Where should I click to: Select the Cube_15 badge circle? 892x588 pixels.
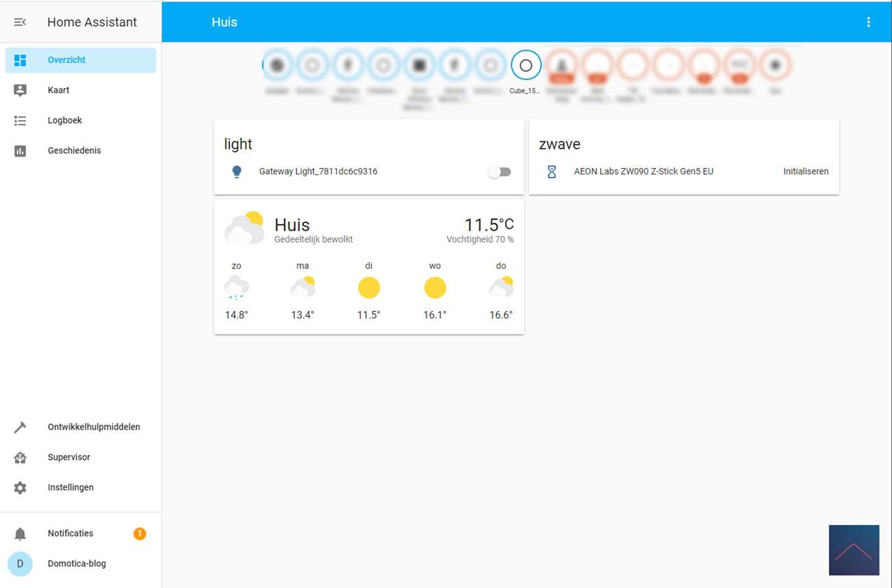526,66
